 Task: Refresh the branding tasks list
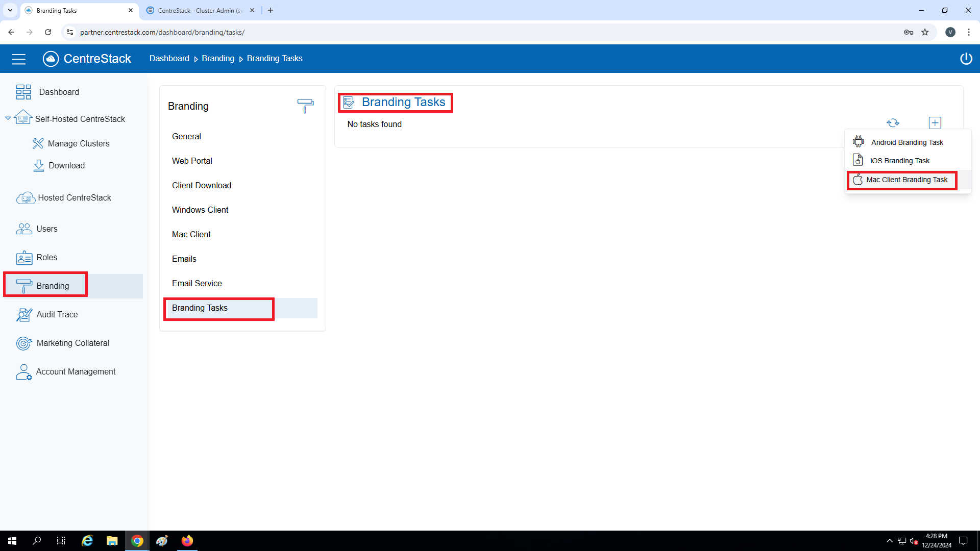[x=893, y=123]
